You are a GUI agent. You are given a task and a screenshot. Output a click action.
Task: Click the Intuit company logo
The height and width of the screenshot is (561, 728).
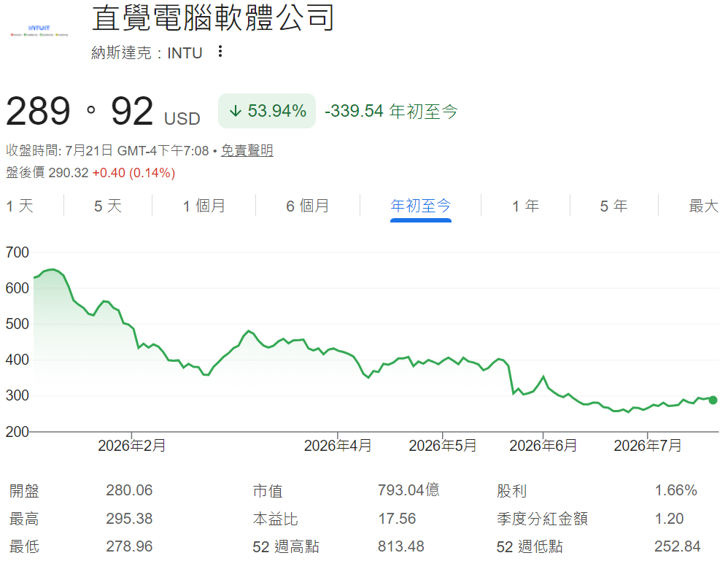[x=39, y=31]
